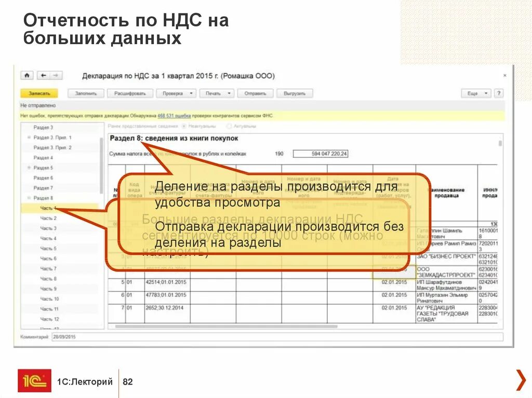Click the Заполнить button
The height and width of the screenshot is (398, 532).
pos(86,93)
